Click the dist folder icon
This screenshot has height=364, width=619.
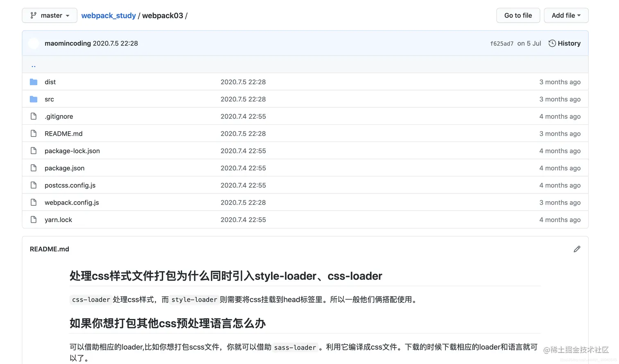[x=34, y=82]
